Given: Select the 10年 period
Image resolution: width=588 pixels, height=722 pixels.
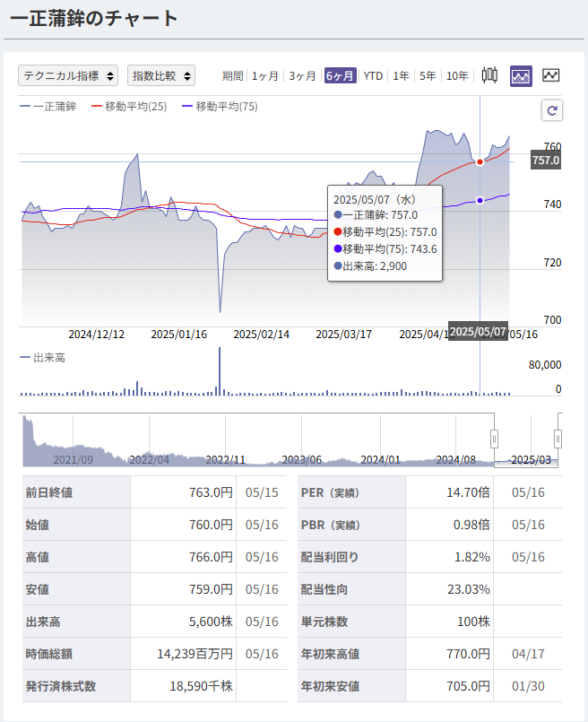Looking at the screenshot, I should tap(457, 76).
